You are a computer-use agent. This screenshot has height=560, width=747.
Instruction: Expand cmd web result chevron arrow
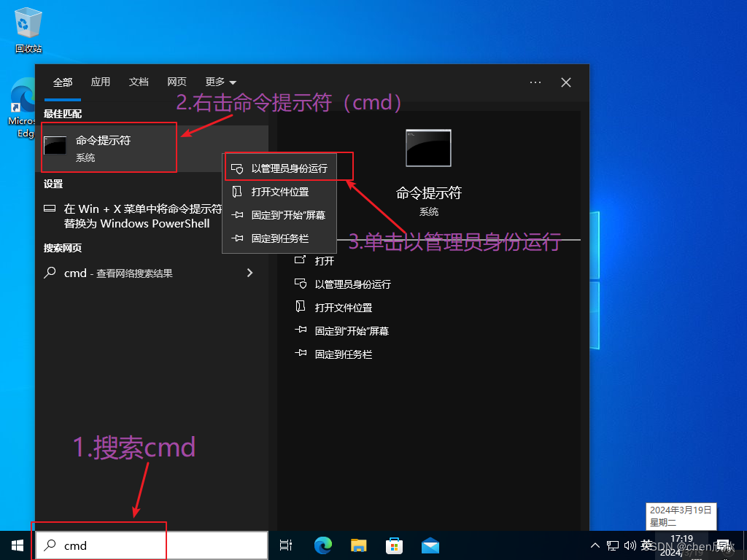249,273
